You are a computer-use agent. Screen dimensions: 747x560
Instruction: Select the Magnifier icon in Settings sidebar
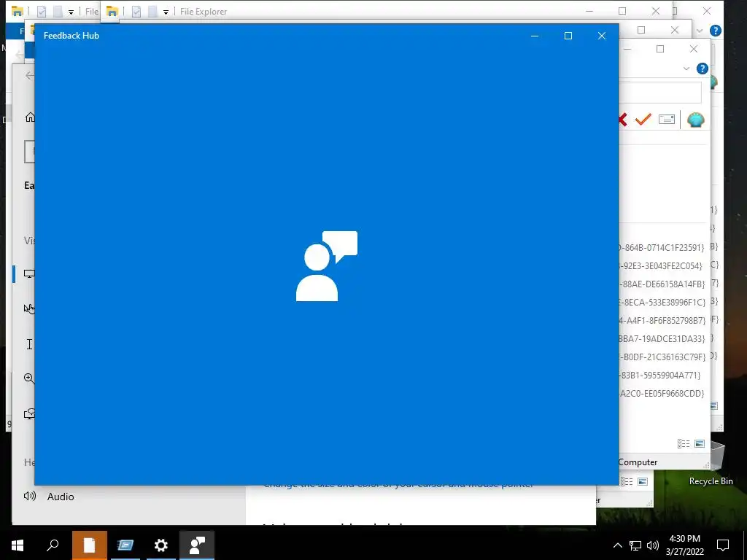[x=29, y=378]
